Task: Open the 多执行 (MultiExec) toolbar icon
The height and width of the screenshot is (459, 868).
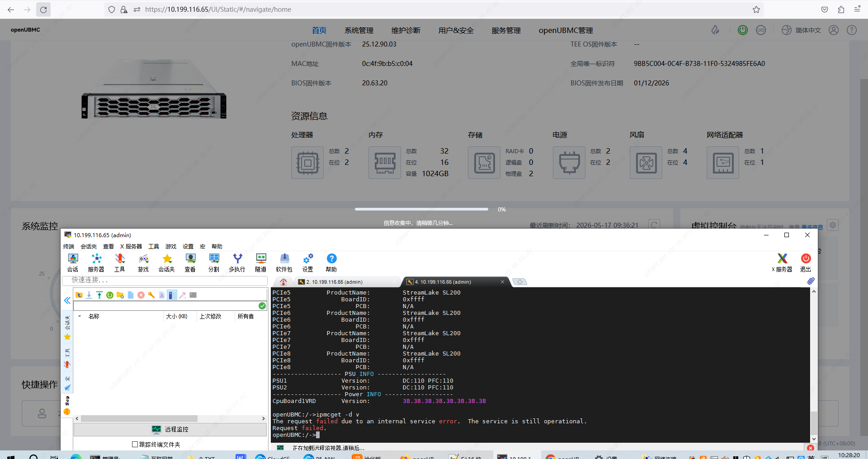Action: pos(237,262)
